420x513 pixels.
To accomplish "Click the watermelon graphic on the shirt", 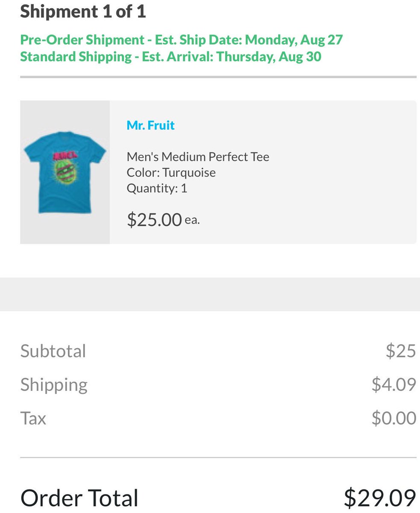I will [x=65, y=174].
